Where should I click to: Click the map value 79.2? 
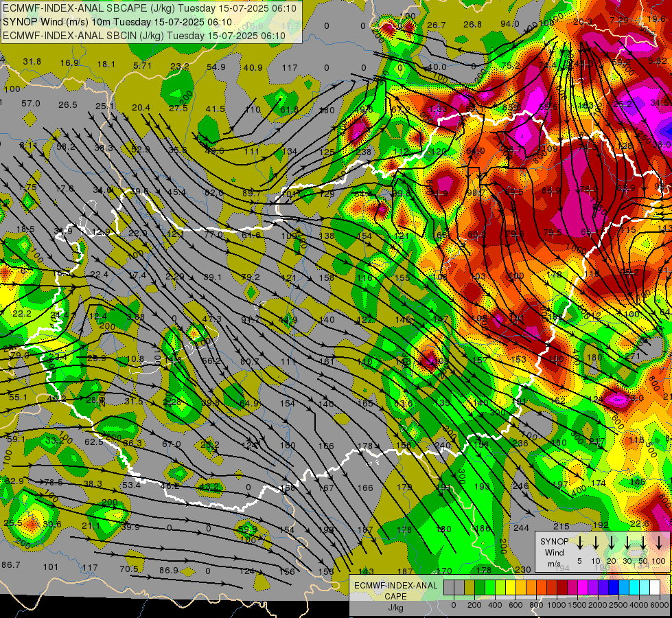pyautogui.click(x=251, y=277)
